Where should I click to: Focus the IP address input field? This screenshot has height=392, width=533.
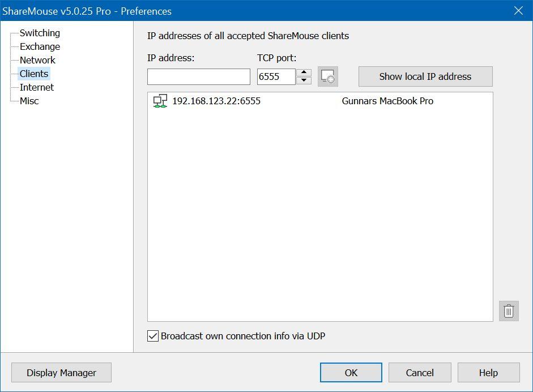click(199, 77)
